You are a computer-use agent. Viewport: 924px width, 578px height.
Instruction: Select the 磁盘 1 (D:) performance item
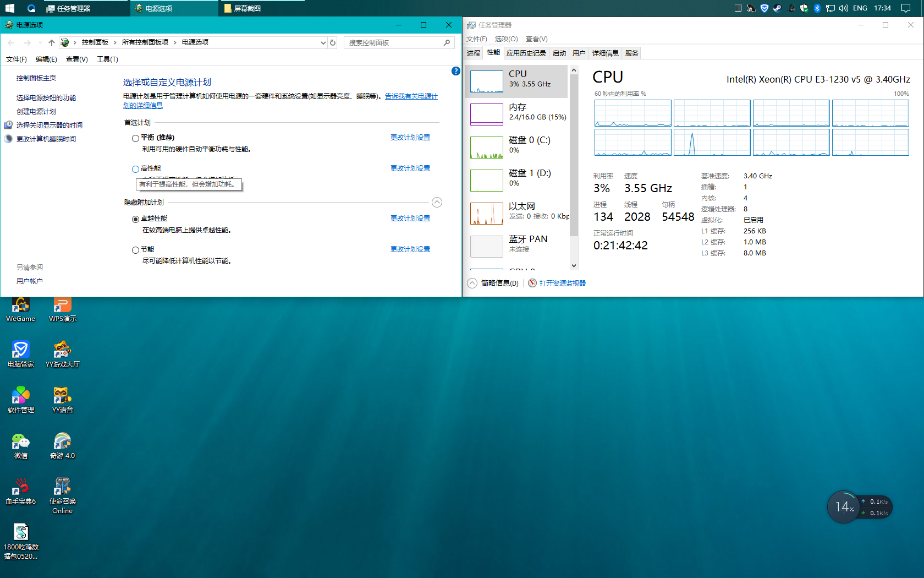point(516,180)
